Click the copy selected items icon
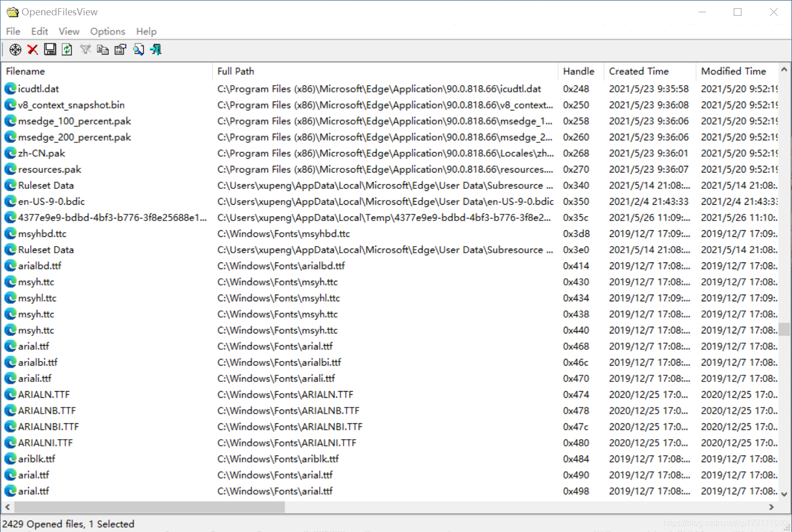 (x=103, y=50)
